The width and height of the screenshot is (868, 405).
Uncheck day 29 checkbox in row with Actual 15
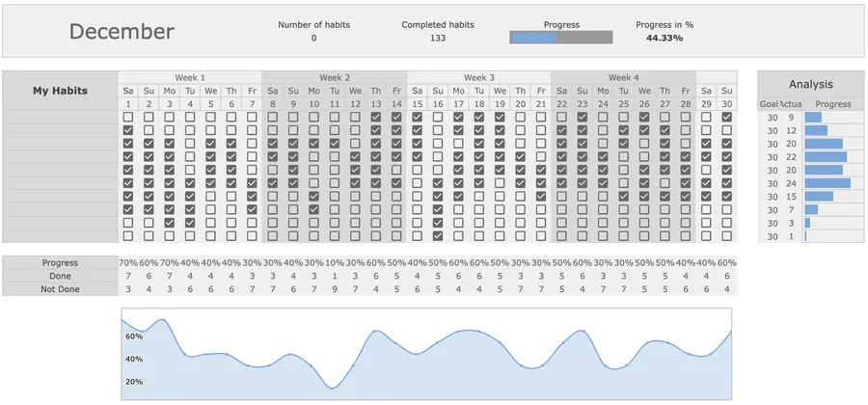tap(706, 197)
